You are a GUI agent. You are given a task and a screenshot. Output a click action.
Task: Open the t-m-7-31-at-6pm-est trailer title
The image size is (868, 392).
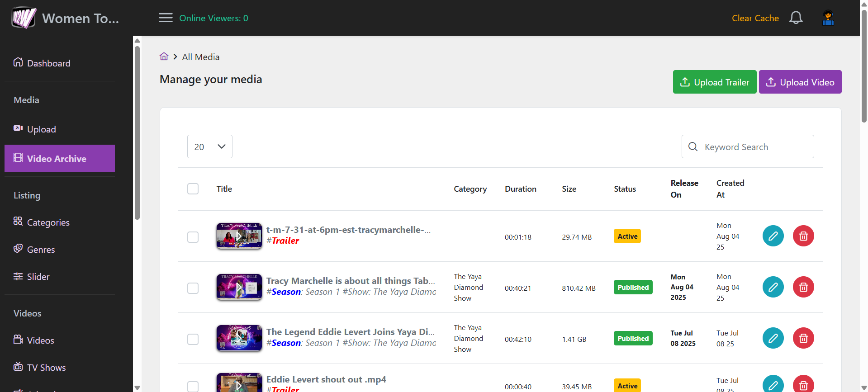tap(348, 230)
